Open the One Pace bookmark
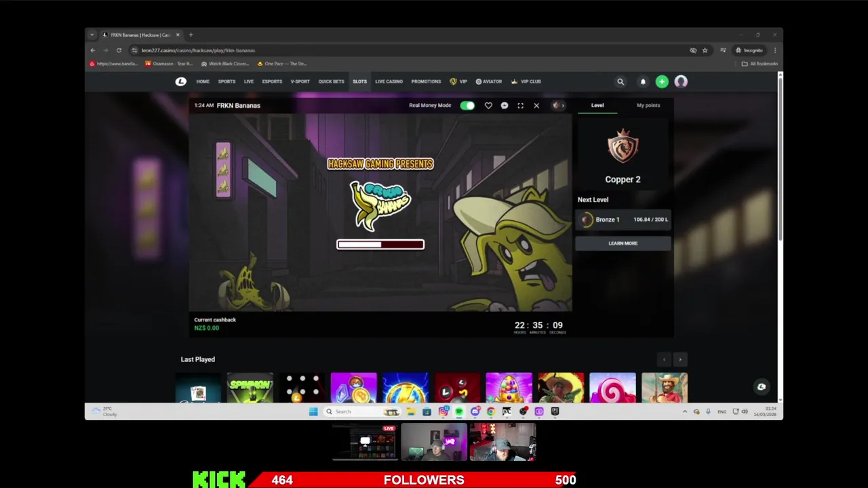868x488 pixels. pyautogui.click(x=281, y=64)
